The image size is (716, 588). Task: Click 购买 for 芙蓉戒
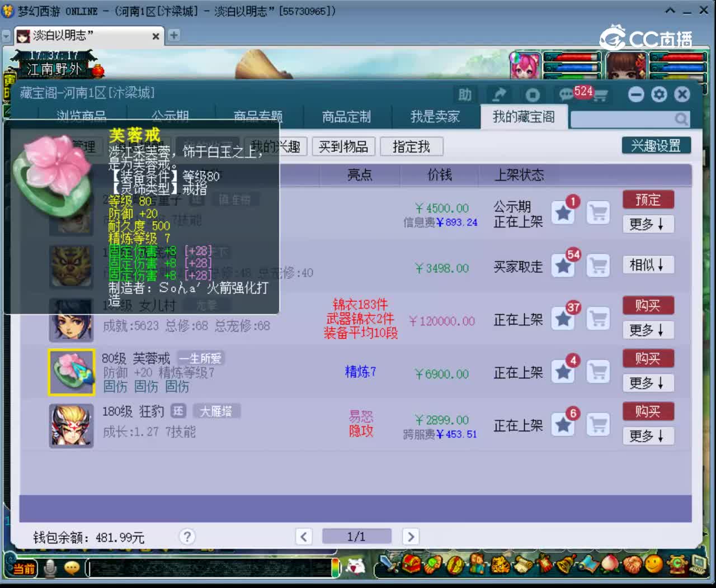pos(648,358)
